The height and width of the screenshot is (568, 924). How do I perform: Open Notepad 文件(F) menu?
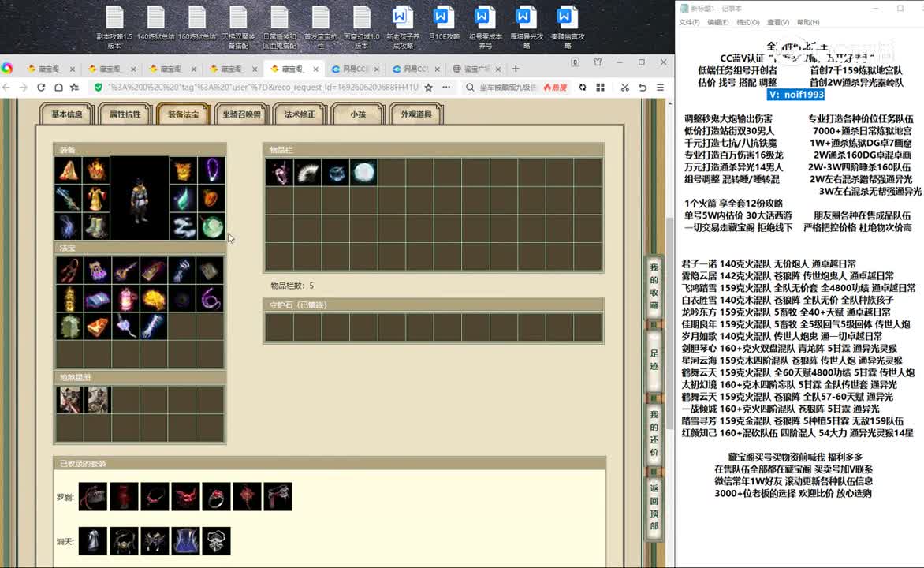click(689, 22)
